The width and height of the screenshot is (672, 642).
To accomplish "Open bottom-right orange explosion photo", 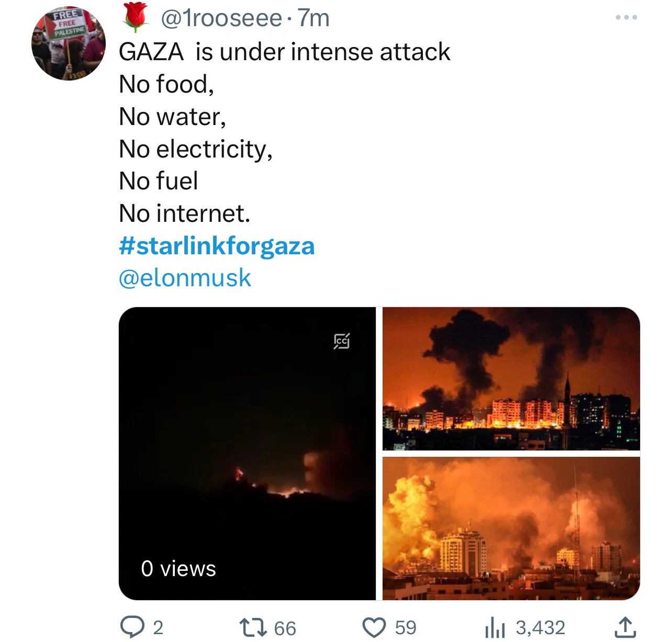I will [511, 528].
